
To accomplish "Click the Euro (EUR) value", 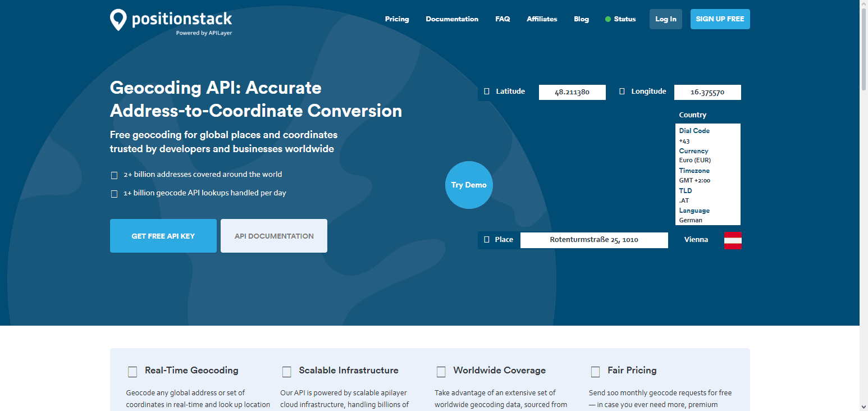I will (695, 160).
